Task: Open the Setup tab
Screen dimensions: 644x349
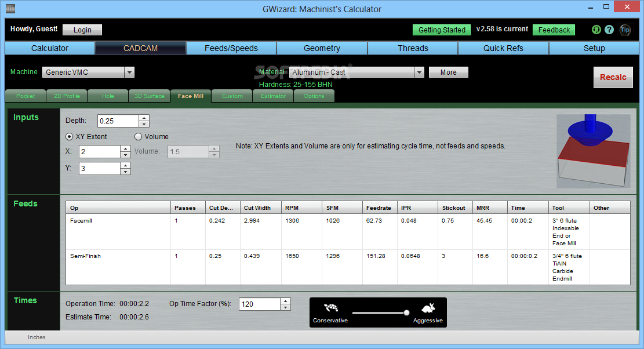Action: coord(594,48)
